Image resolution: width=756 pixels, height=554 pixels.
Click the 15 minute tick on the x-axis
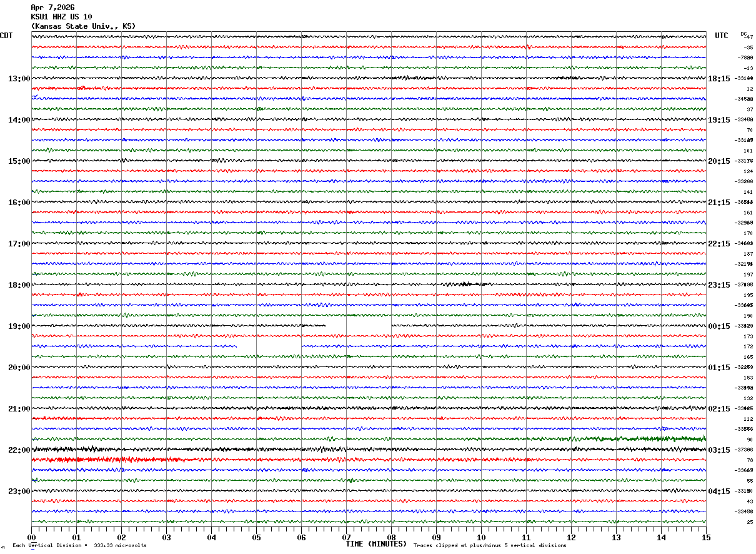point(705,537)
